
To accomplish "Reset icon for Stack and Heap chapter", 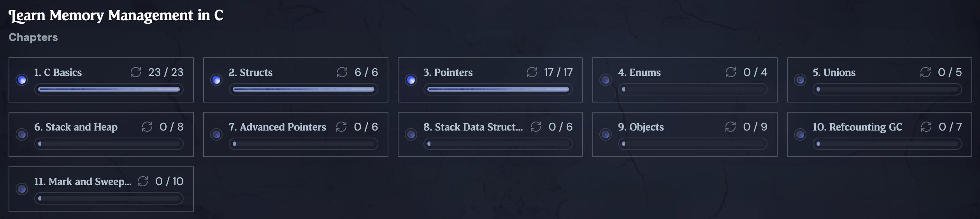I will 147,127.
